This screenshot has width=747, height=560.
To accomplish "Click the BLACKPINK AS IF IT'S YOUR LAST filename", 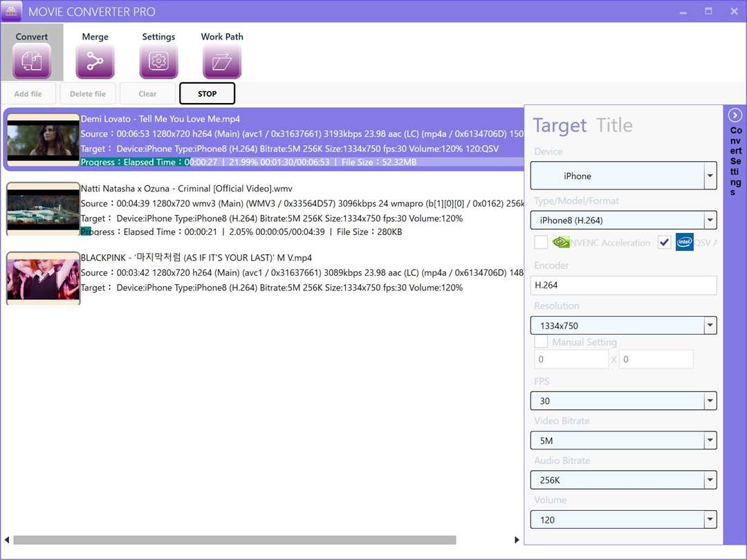I will (x=196, y=258).
